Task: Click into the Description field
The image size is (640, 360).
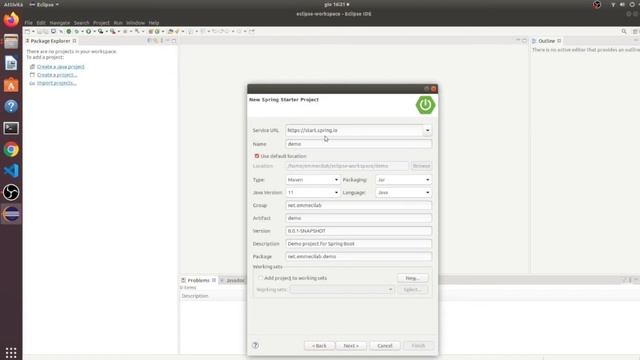Action: pos(358,244)
